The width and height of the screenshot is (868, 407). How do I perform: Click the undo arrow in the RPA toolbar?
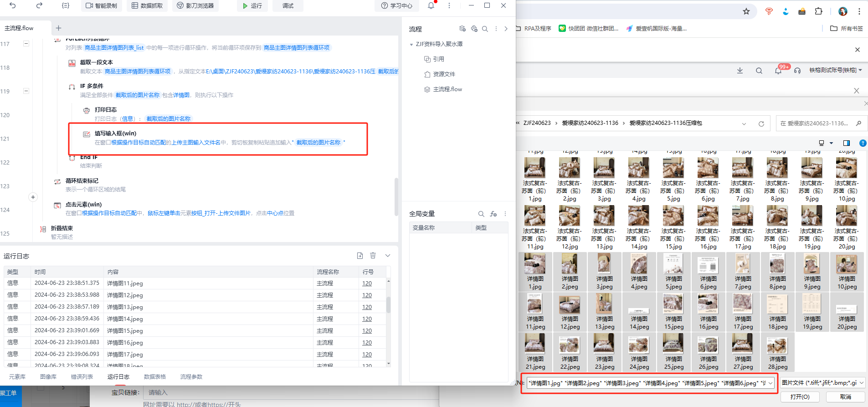[x=13, y=5]
